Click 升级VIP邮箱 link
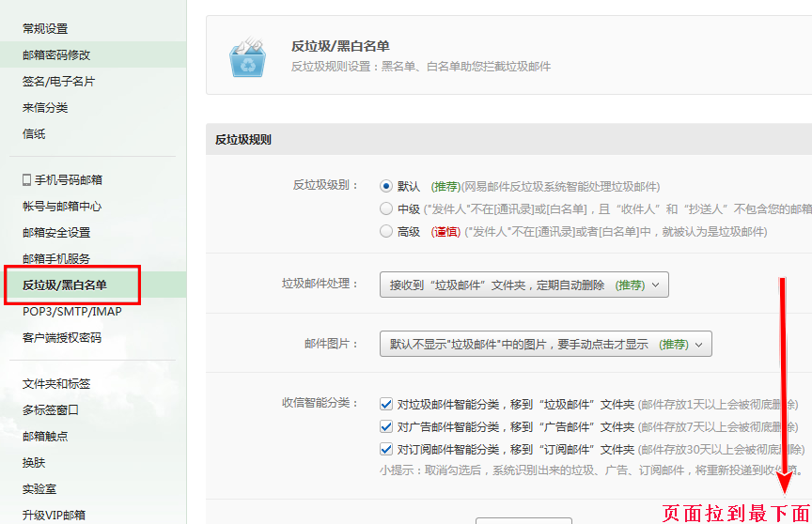This screenshot has height=524, width=812. [x=54, y=515]
